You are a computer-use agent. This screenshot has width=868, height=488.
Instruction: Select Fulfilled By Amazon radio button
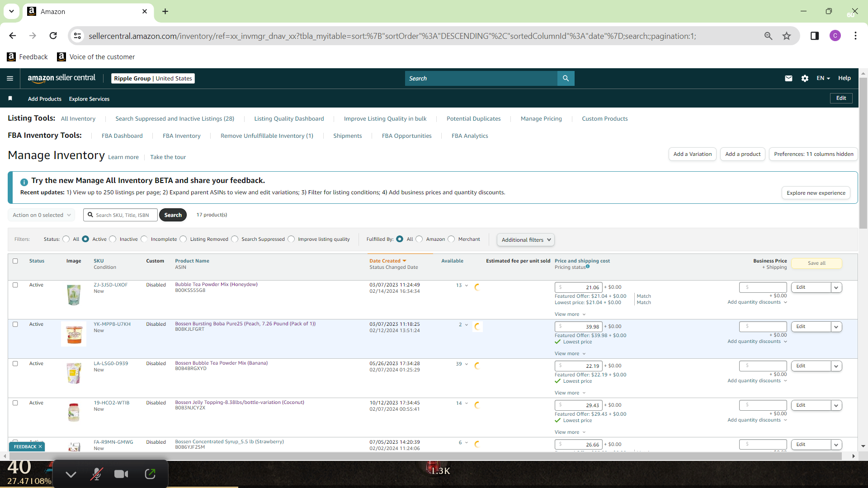point(419,239)
